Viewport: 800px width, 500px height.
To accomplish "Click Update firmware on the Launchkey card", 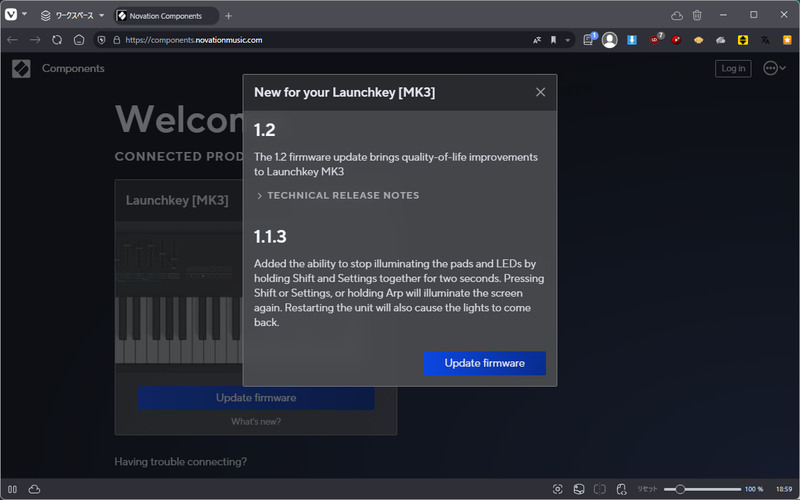I will 256,397.
